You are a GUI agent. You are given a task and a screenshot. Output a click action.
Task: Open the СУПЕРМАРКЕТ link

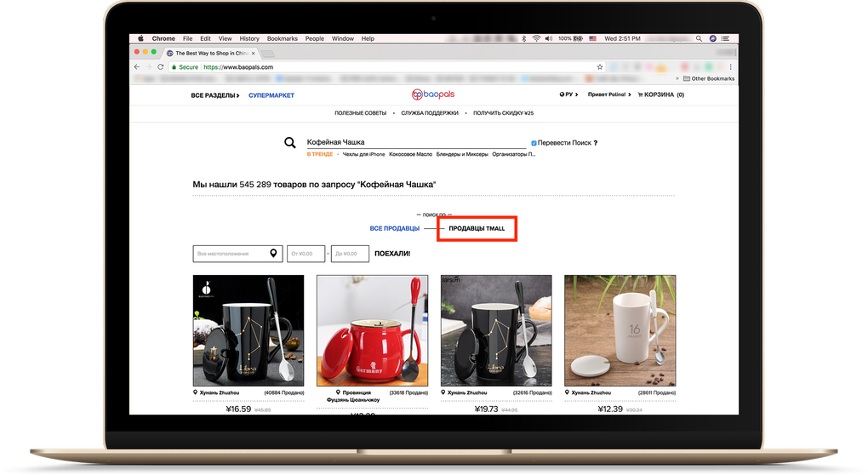point(271,95)
